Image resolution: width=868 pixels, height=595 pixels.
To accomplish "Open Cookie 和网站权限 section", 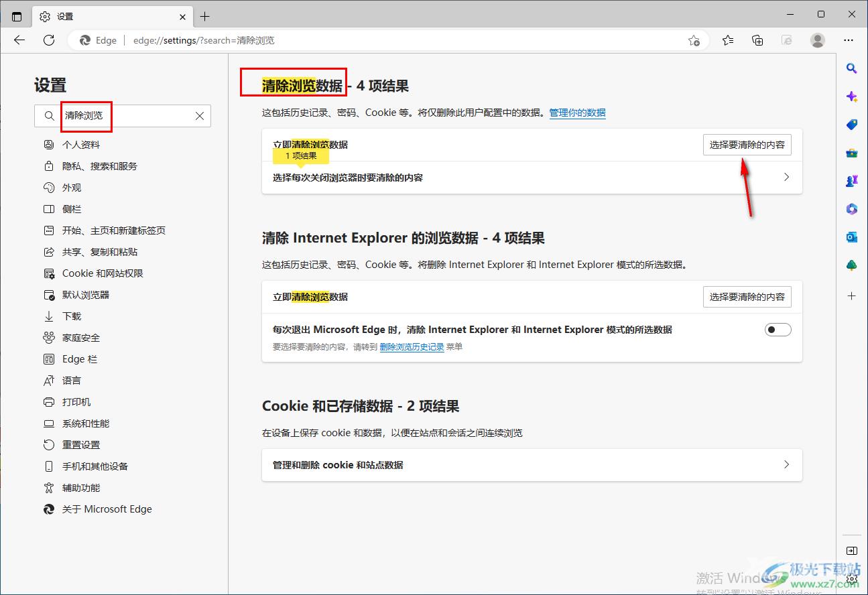I will coord(103,273).
